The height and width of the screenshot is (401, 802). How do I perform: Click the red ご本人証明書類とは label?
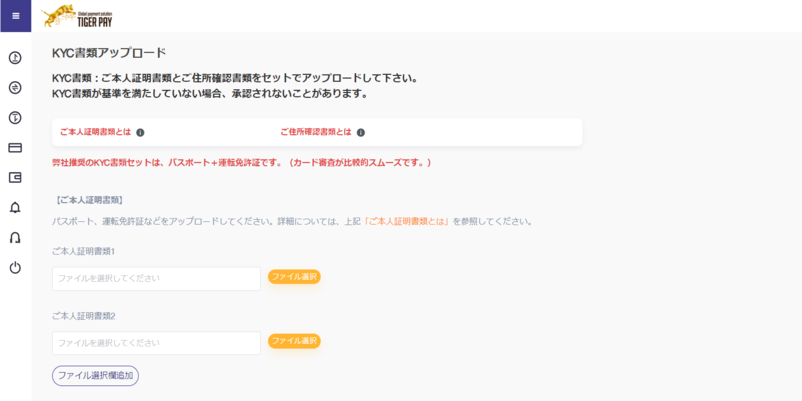coord(96,132)
